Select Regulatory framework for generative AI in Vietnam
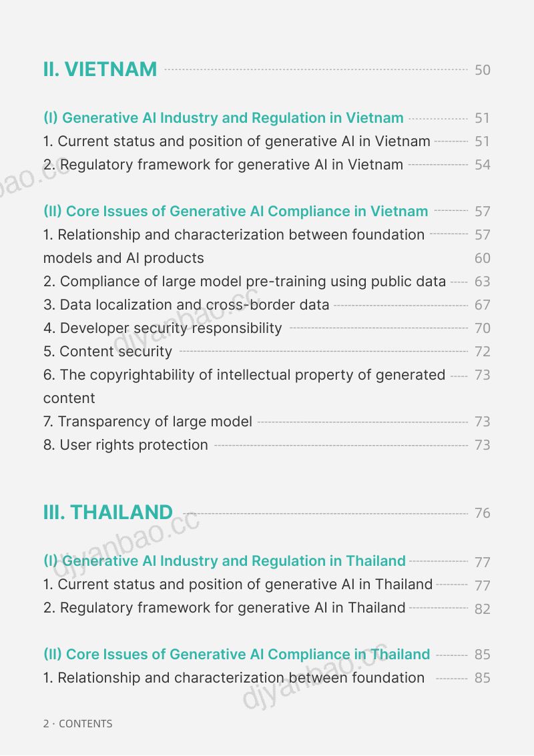 point(223,164)
